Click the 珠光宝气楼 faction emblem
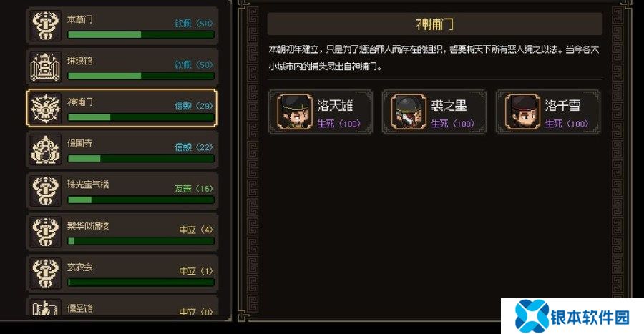This screenshot has height=334, width=644. point(46,191)
